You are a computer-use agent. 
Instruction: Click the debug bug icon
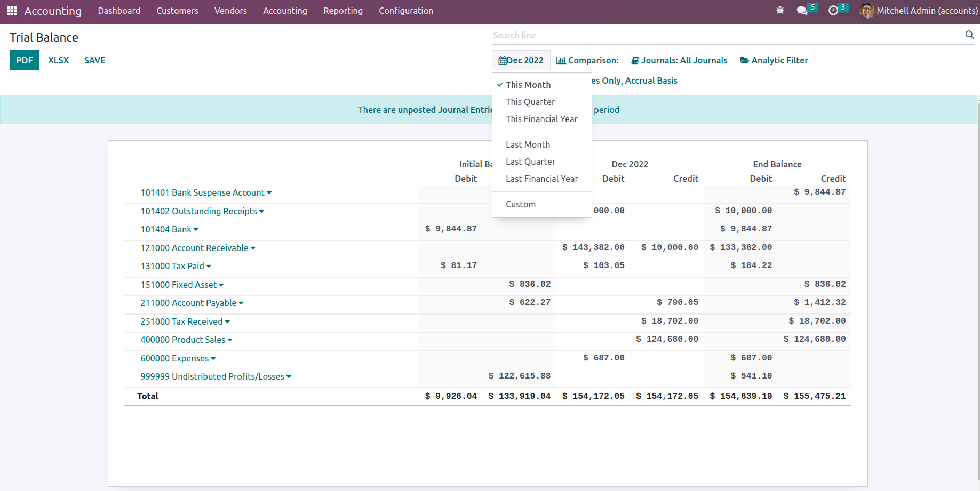(x=780, y=11)
